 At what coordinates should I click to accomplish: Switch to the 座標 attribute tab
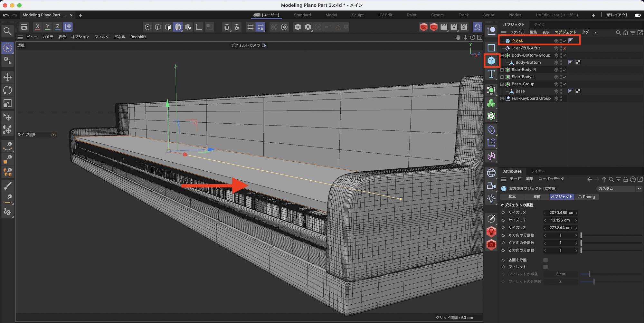tap(536, 197)
